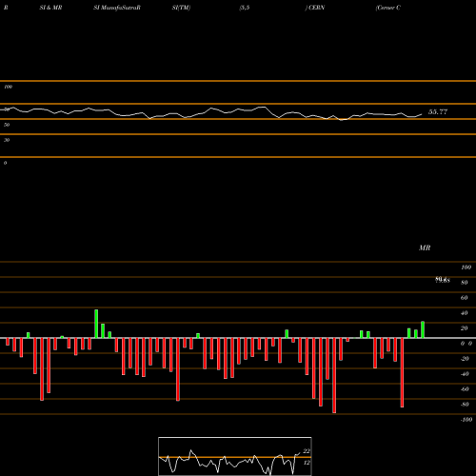
Task: Click the '40' label on the MR axis
Action: (x=464, y=313)
